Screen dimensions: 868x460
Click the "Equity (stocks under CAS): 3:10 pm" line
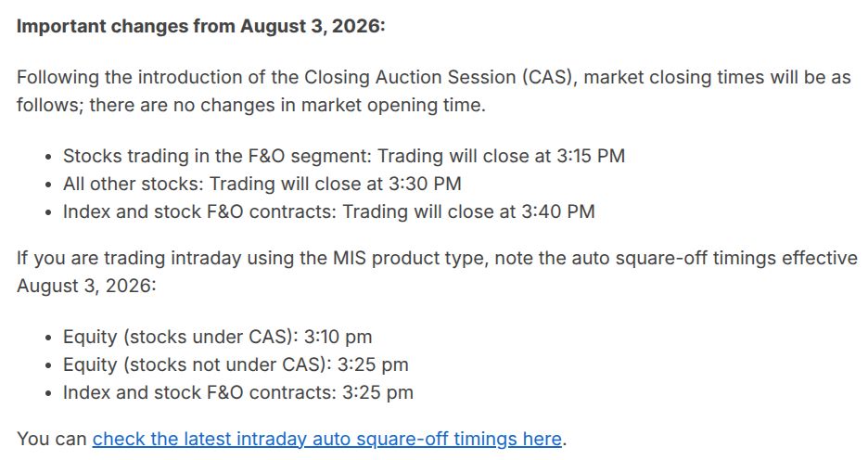[x=218, y=337]
